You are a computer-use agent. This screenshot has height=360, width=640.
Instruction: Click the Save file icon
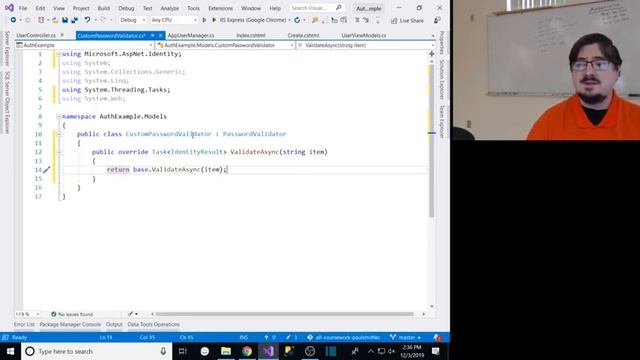tap(65, 20)
